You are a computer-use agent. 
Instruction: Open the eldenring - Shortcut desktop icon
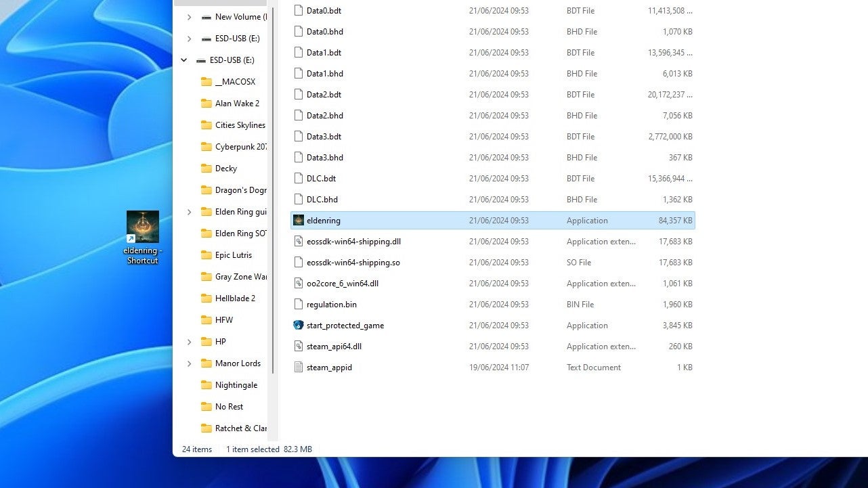(142, 226)
